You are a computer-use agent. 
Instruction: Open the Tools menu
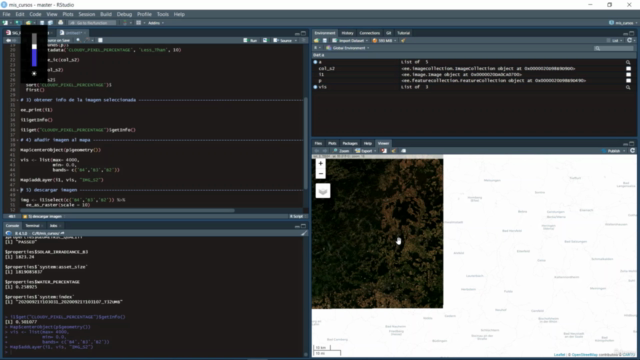pyautogui.click(x=162, y=14)
